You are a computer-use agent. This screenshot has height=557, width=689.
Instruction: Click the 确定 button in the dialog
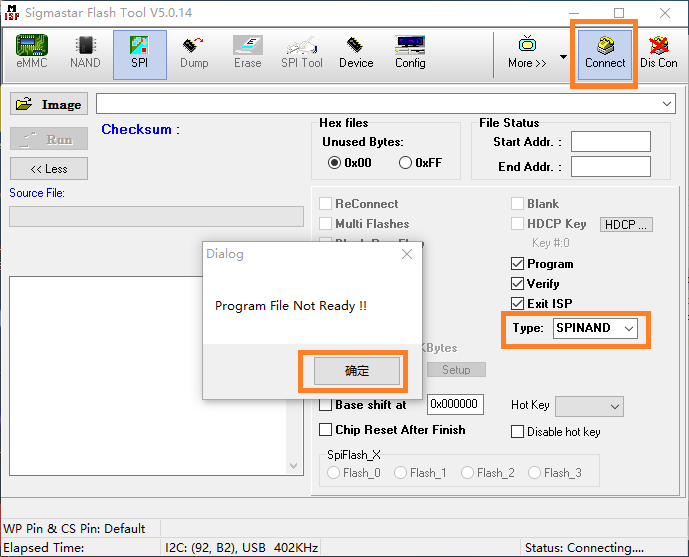357,371
